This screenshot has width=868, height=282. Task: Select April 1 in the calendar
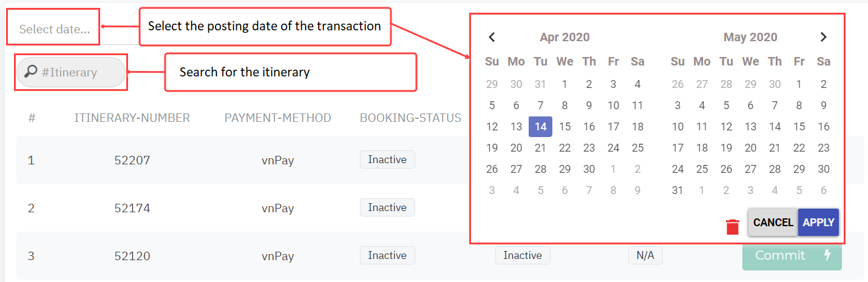pos(565,84)
